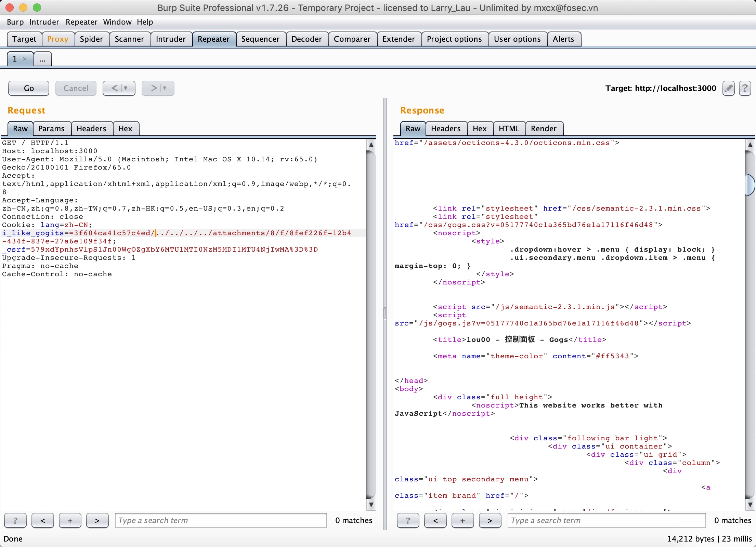Switch to the Scanner tab
This screenshot has width=756, height=547.
(129, 39)
